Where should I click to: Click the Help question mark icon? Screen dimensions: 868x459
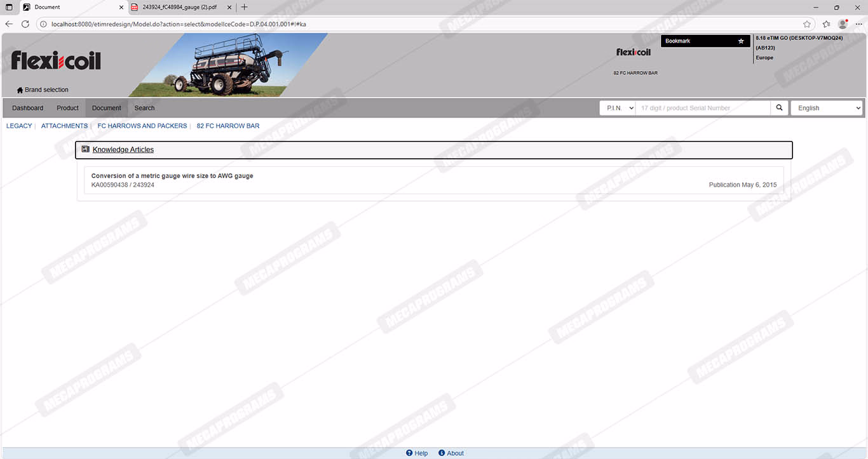[x=410, y=453]
